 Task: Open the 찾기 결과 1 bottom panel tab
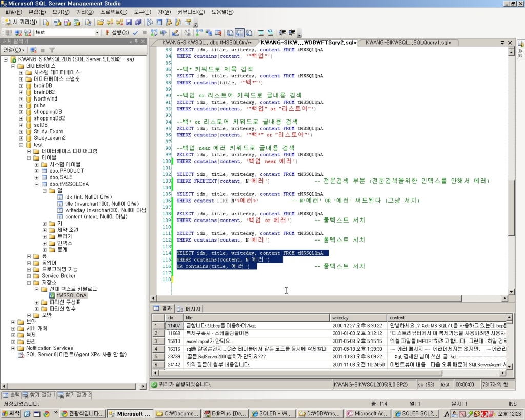pyautogui.click(x=39, y=395)
